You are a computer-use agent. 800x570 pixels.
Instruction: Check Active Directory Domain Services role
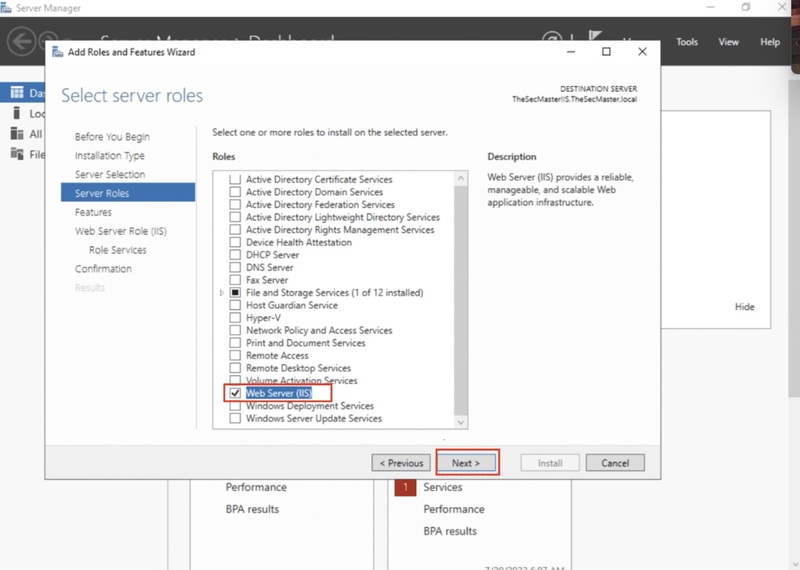point(235,192)
